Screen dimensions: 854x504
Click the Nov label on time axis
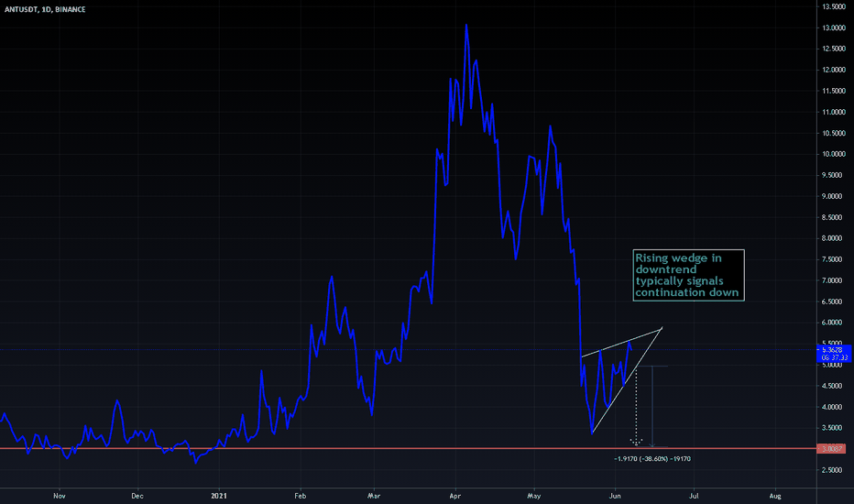60,496
